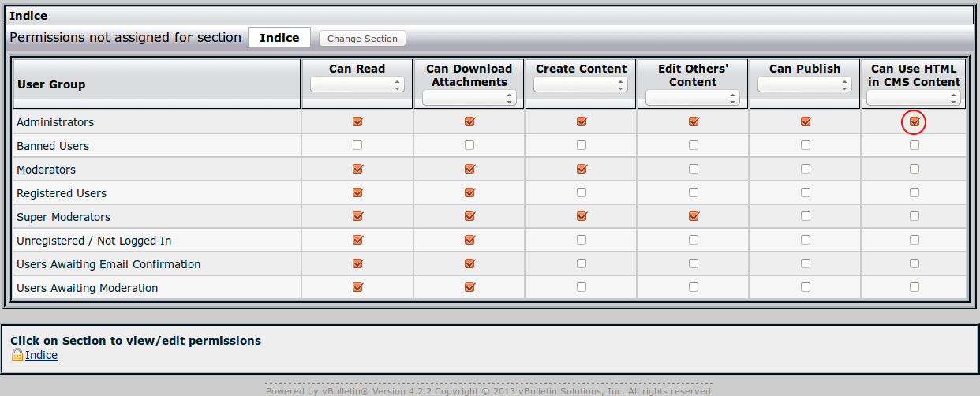Viewport: 980px width, 396px height.
Task: Toggle Can Read for Users Awaiting Email Confirmation
Action: 357,263
